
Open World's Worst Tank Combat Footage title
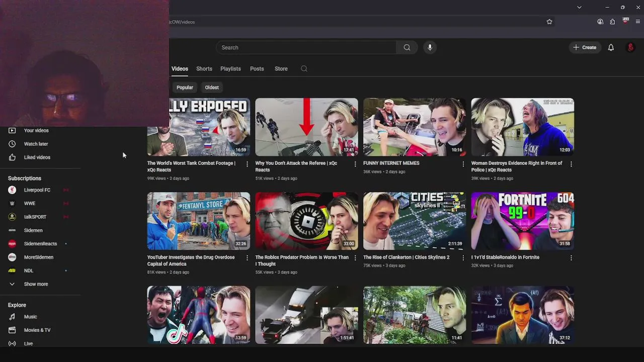(191, 166)
